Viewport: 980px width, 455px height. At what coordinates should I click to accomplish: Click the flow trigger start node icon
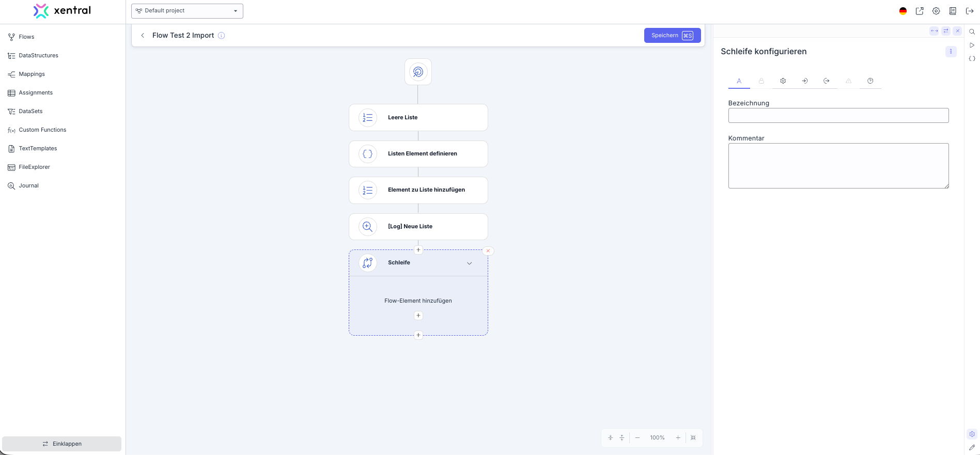(418, 72)
